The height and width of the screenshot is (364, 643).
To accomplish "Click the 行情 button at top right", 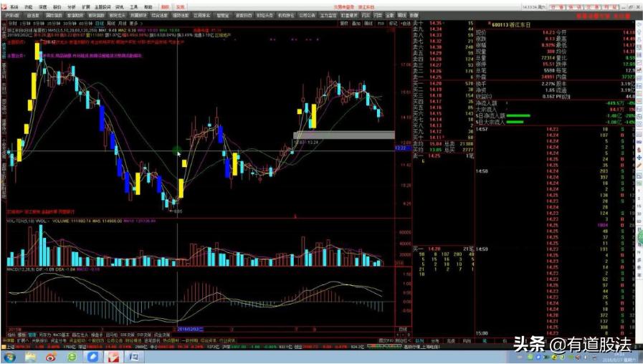I will (557, 7).
